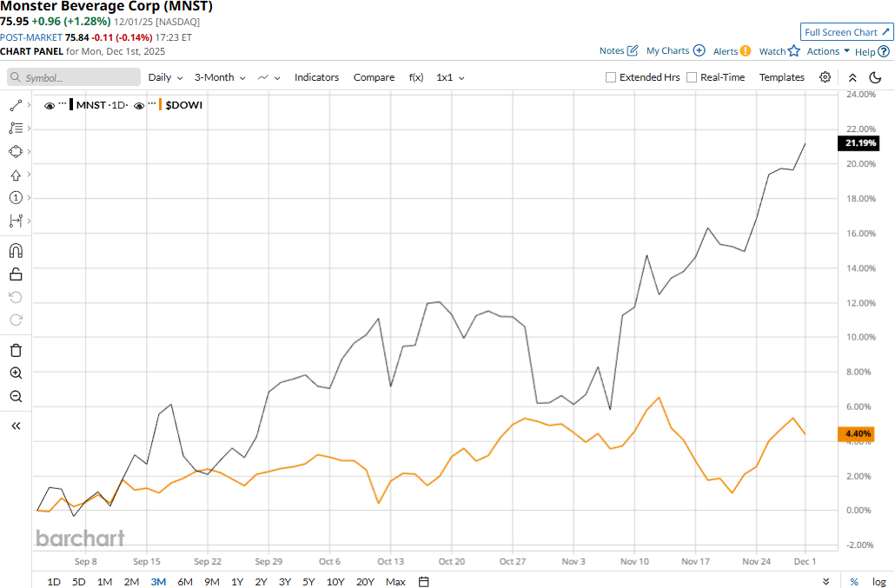
Task: Select the 1Y time range
Action: [x=237, y=582]
